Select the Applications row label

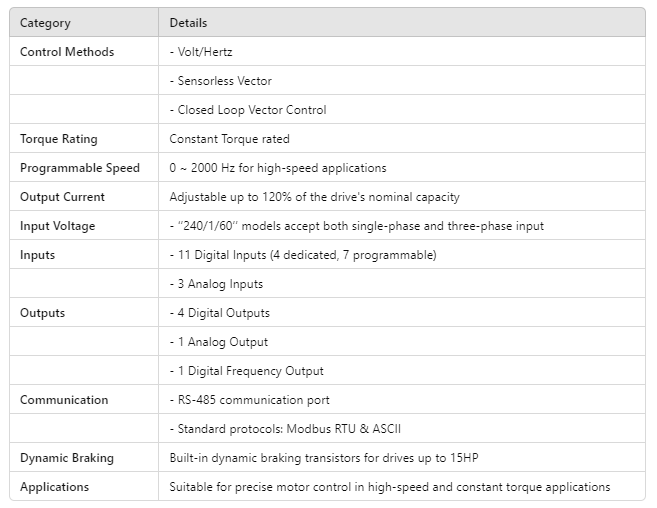pos(55,487)
